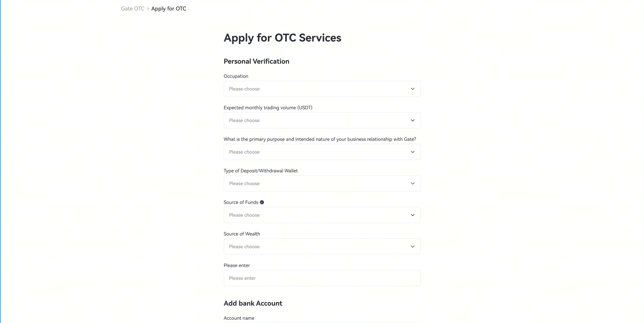
Task: Click the chevron arrow in the business relationship purpose field
Action: click(x=412, y=152)
